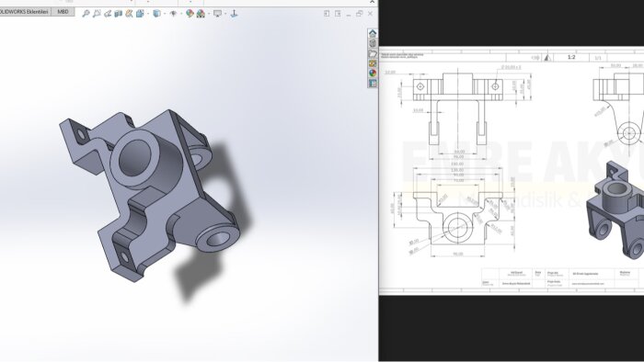The width and height of the screenshot is (644, 362).
Task: Click the isometric part preview in the drawing sheet
Action: click(615, 209)
